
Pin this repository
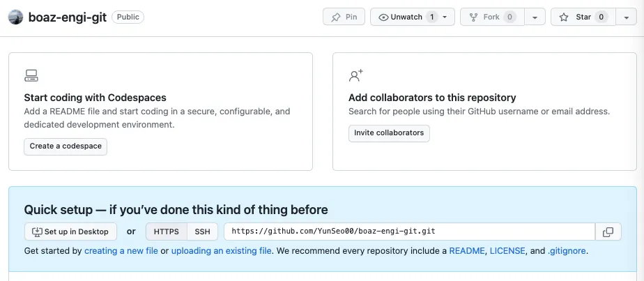[344, 17]
